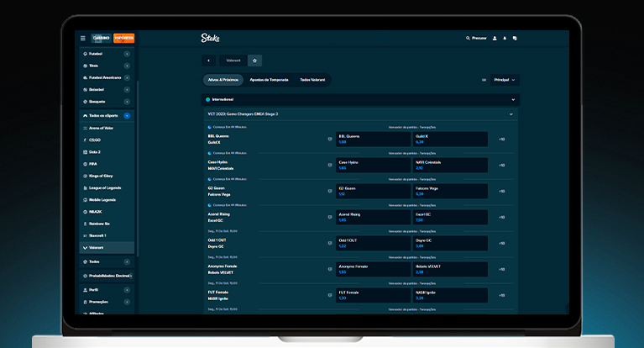Open the Principal market dropdown
644x348 pixels.
pyautogui.click(x=505, y=80)
